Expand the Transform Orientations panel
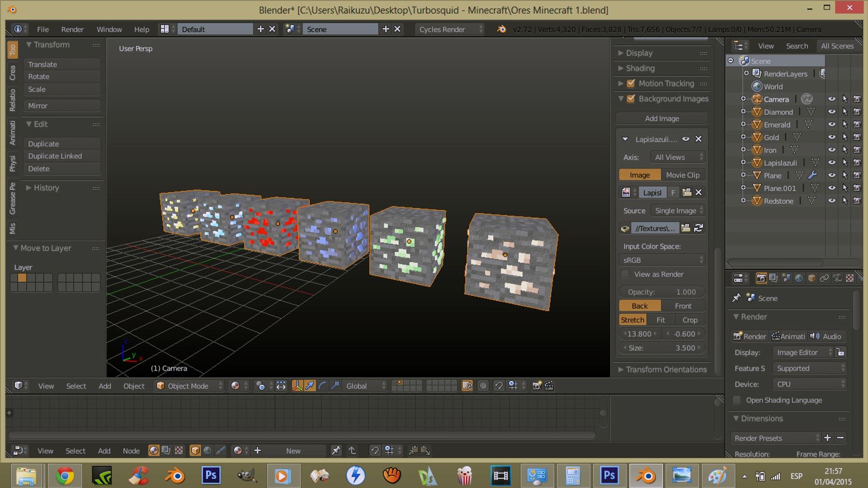 662,370
